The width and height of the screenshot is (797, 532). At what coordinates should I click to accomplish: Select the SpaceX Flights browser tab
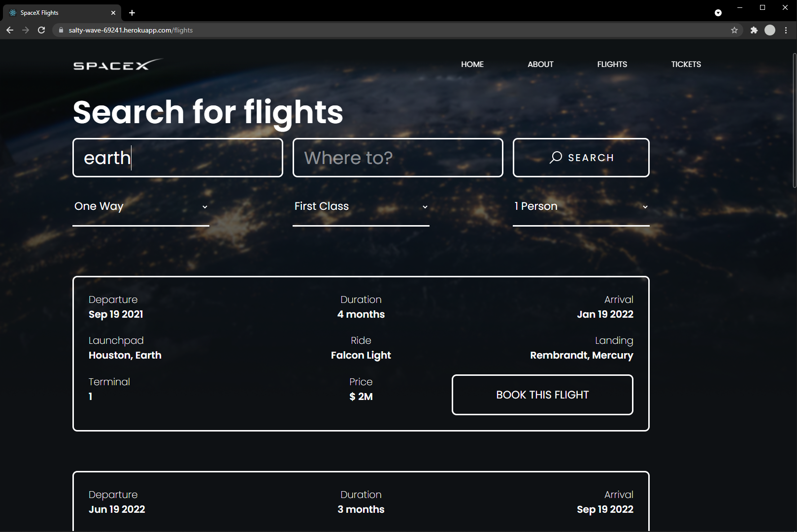62,13
